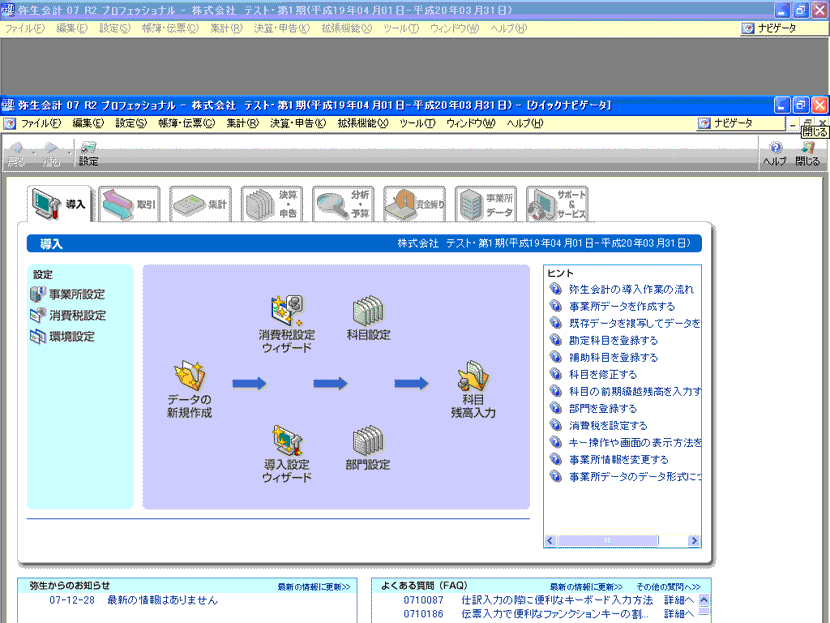
Task: Open the hint 勘定科目を登録する
Action: coord(613,340)
